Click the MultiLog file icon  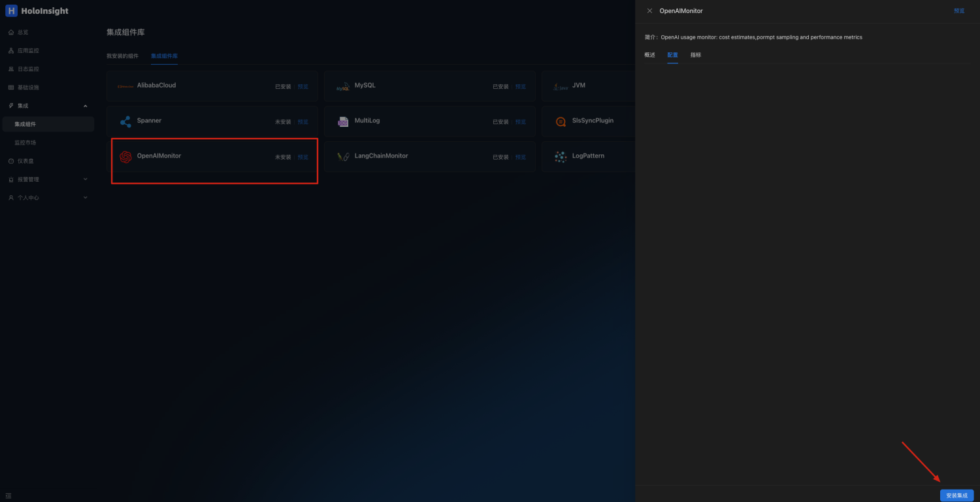pos(343,122)
